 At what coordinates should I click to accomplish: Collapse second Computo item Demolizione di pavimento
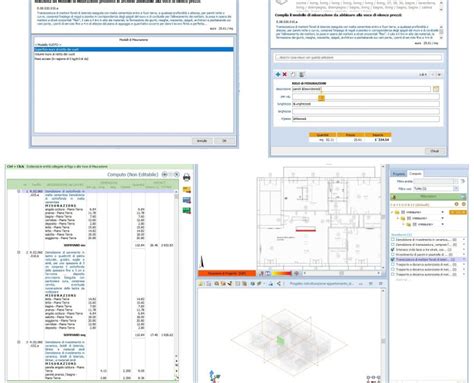click(x=19, y=252)
